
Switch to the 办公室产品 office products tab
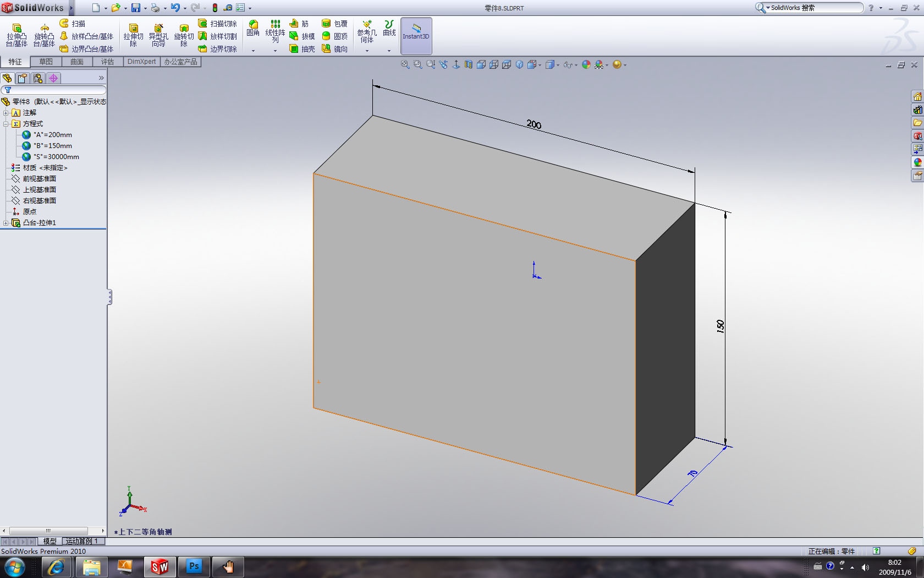tap(180, 62)
